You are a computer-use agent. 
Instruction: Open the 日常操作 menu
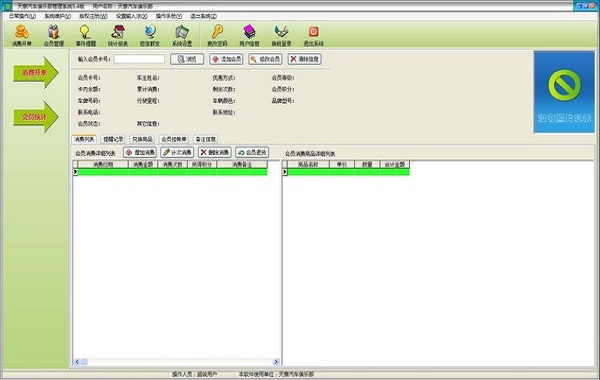[22, 16]
